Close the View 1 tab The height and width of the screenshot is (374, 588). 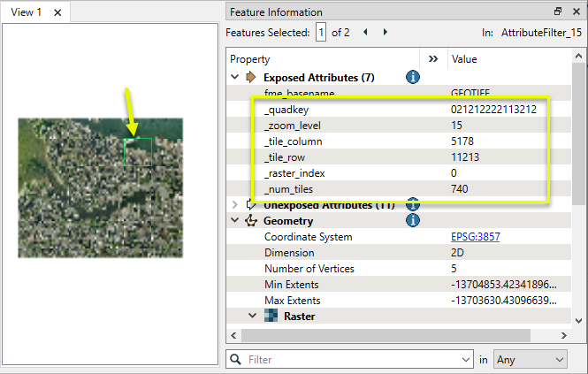[x=57, y=12]
